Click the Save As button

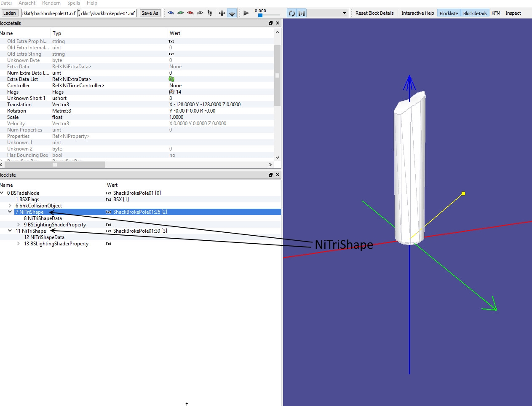pos(150,13)
